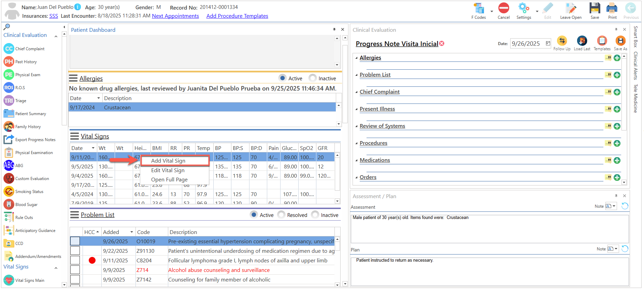Open the Present Illness section link

(377, 109)
